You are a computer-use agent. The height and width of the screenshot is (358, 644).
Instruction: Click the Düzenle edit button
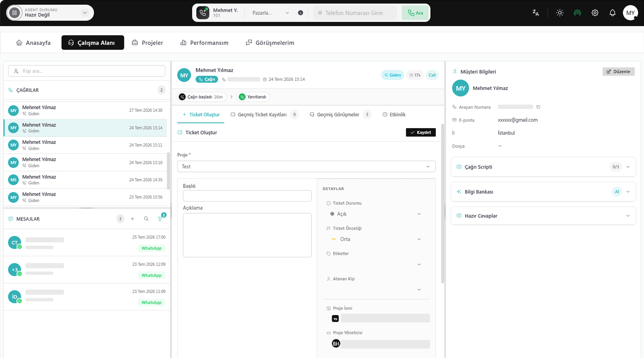(x=618, y=71)
